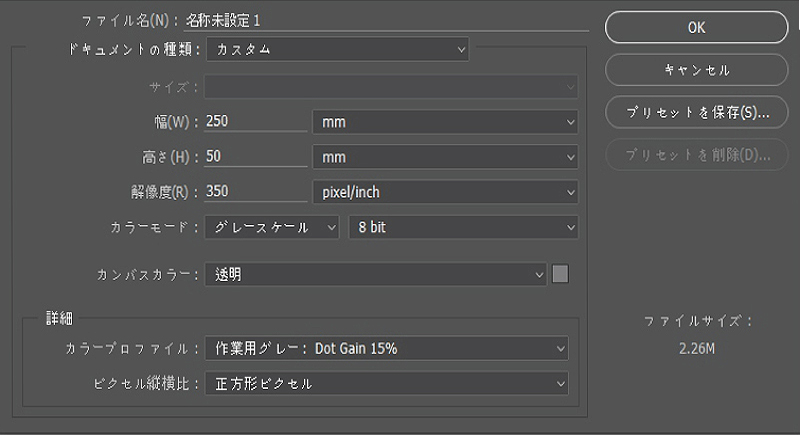Click the 幅(W) value field
This screenshot has width=800, height=435.
(255, 121)
